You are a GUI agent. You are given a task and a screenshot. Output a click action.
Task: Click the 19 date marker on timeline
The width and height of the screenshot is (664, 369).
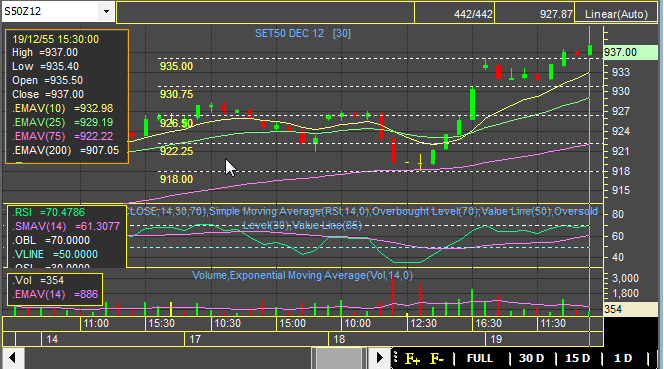click(x=496, y=339)
